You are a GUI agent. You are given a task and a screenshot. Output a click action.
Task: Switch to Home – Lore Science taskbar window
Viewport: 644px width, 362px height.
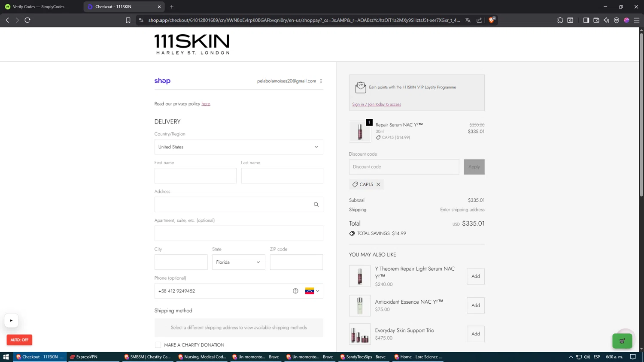[x=418, y=357]
